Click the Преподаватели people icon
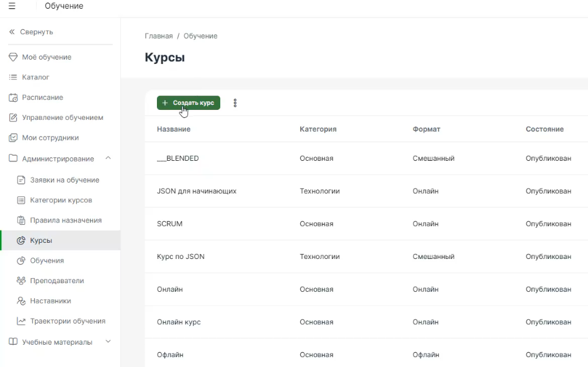This screenshot has width=588, height=367. point(21,281)
